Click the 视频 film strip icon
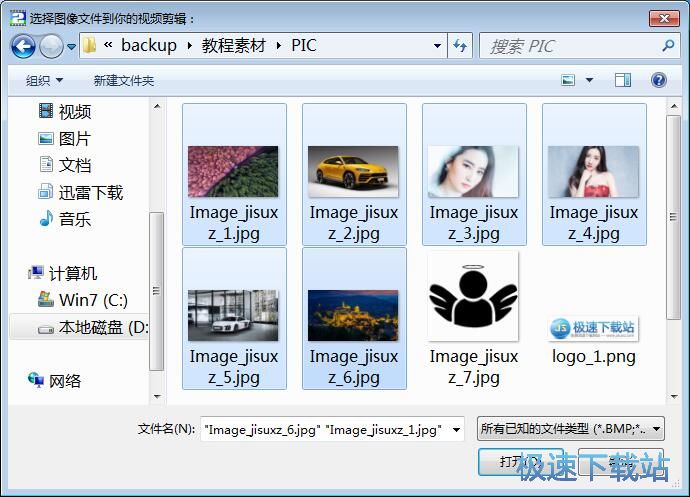690x497 pixels. 46,111
